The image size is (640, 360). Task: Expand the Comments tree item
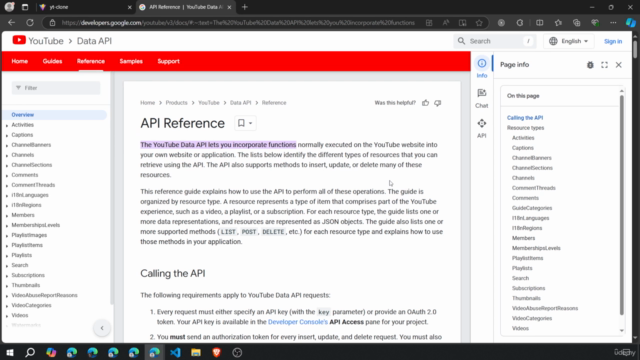click(x=7, y=176)
